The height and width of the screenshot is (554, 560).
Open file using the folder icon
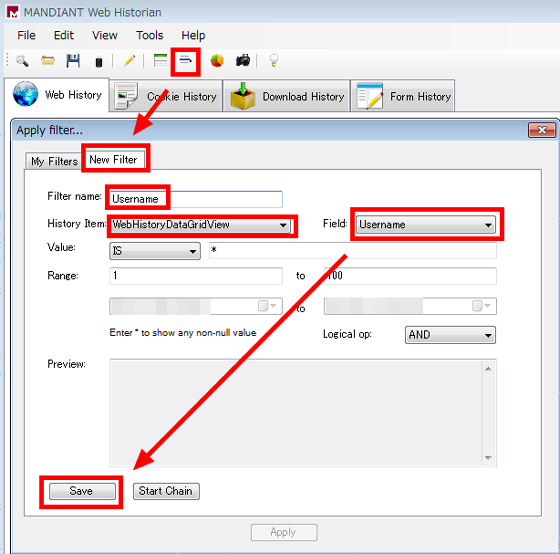click(x=48, y=61)
